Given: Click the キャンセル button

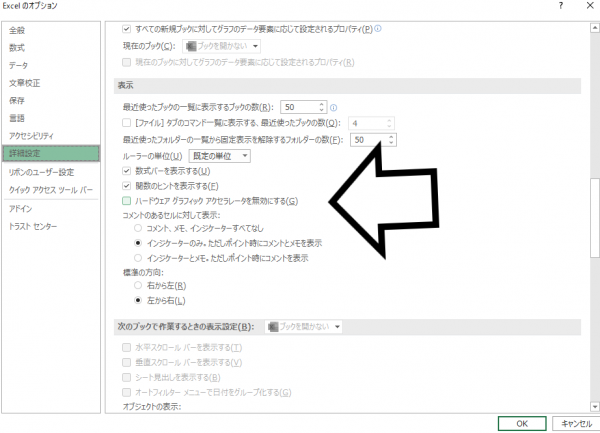Looking at the screenshot, I should 576,423.
